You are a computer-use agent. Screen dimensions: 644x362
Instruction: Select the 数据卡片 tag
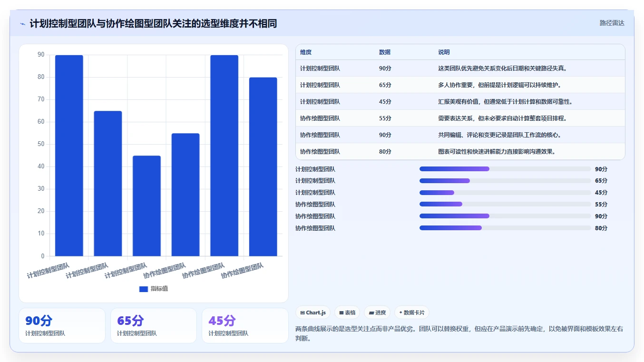coord(411,313)
